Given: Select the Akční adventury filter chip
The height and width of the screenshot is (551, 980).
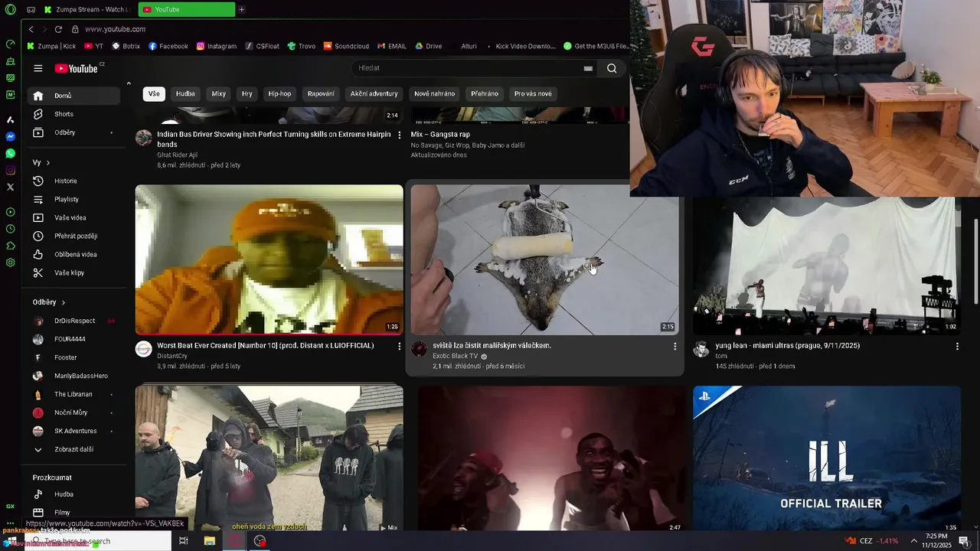Looking at the screenshot, I should click(x=374, y=94).
